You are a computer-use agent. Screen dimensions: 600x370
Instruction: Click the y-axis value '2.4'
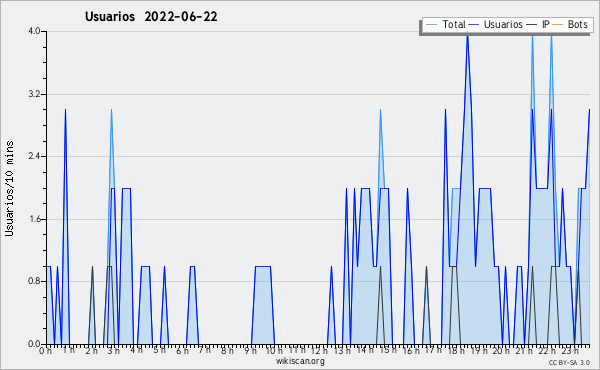point(34,156)
